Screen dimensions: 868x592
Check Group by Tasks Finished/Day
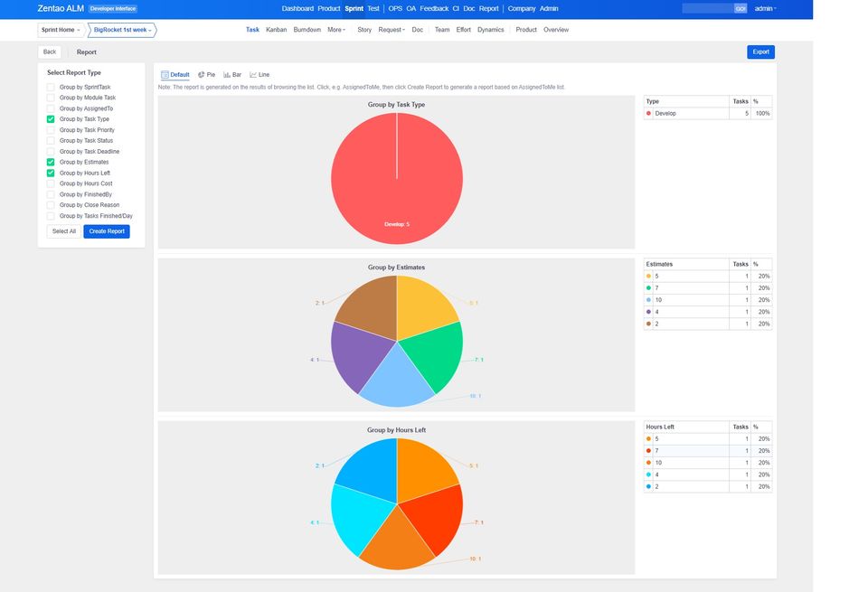51,216
